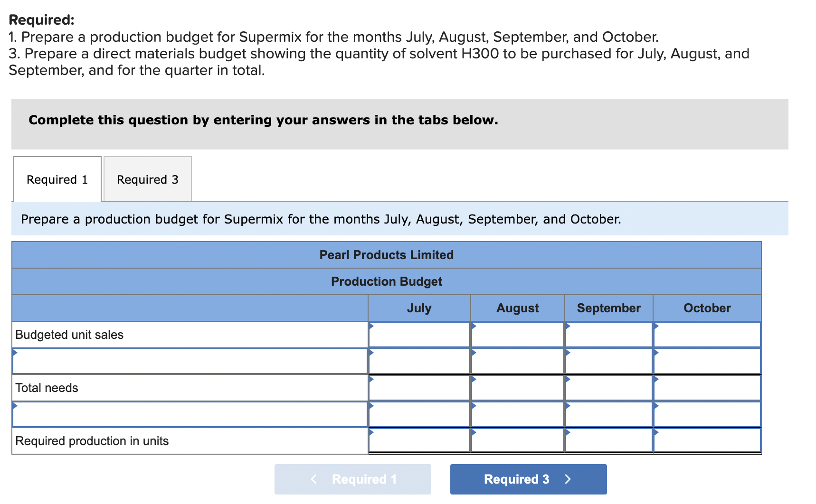Image resolution: width=816 pixels, height=504 pixels.
Task: Click the Required 1 navigation button
Action: click(x=352, y=479)
